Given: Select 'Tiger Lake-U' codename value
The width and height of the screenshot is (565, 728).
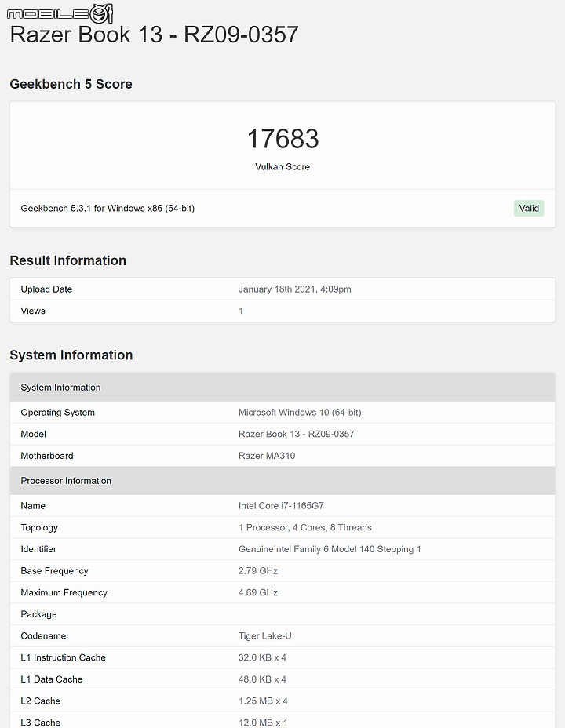Looking at the screenshot, I should coord(265,636).
